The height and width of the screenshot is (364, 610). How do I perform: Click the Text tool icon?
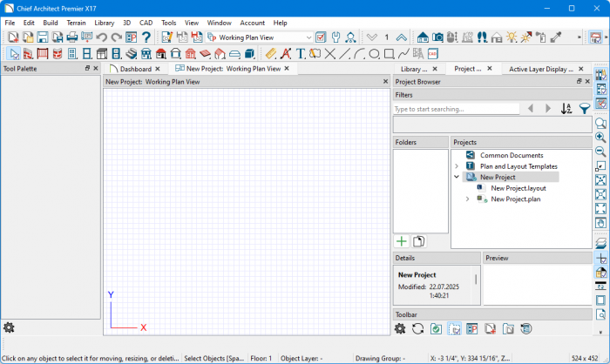point(301,54)
